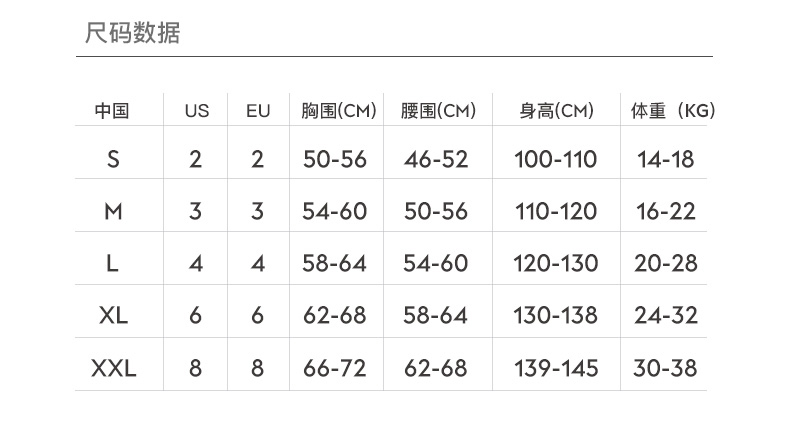Viewport: 790px width, 427px height.
Task: Click the 身高(CM) column header
Action: coord(556,111)
